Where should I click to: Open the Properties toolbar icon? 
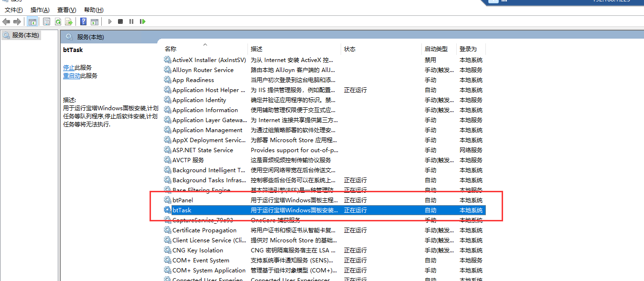[46, 21]
